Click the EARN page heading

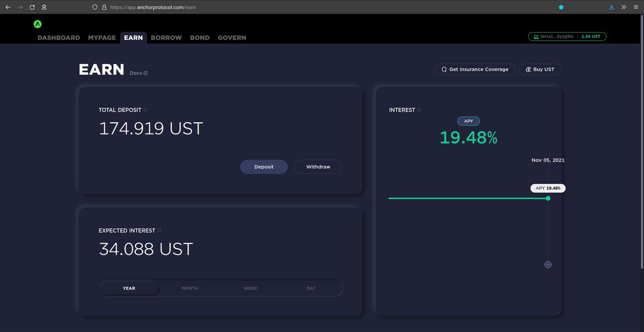click(x=101, y=69)
